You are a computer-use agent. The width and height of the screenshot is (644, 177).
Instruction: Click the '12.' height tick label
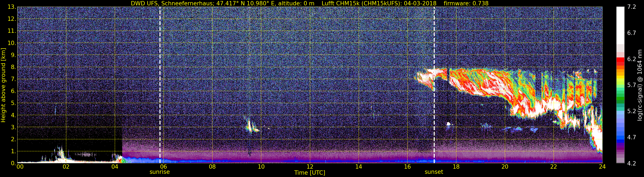click(x=12, y=19)
